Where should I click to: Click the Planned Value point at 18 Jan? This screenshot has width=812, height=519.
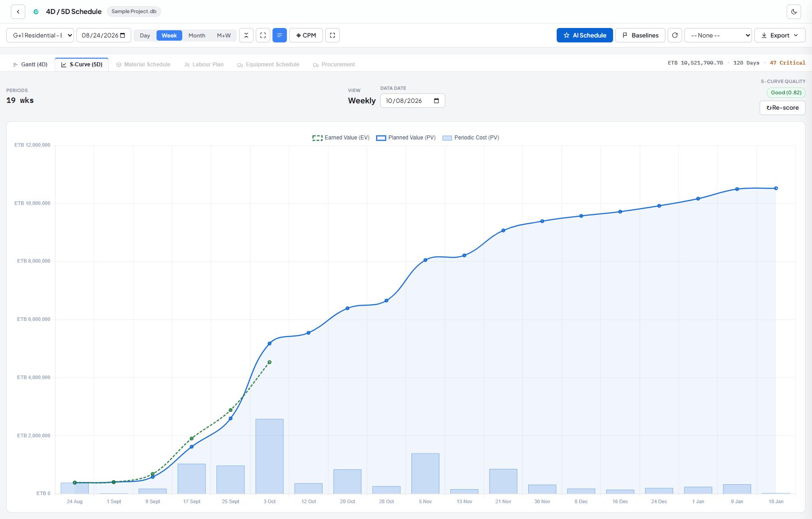[x=776, y=188]
